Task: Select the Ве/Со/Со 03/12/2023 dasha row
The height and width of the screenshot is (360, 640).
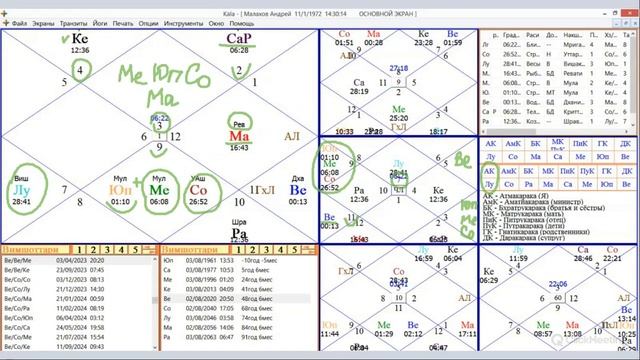Action: 77,280
